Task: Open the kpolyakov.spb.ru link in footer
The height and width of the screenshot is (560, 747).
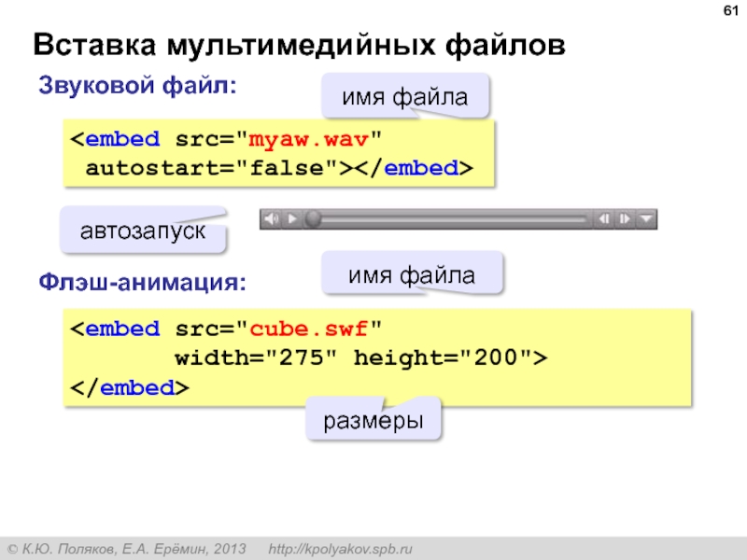Action: click(x=340, y=549)
